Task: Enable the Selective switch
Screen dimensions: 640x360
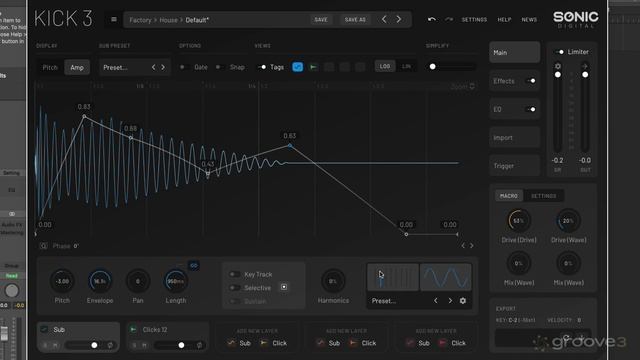Action: pos(234,288)
